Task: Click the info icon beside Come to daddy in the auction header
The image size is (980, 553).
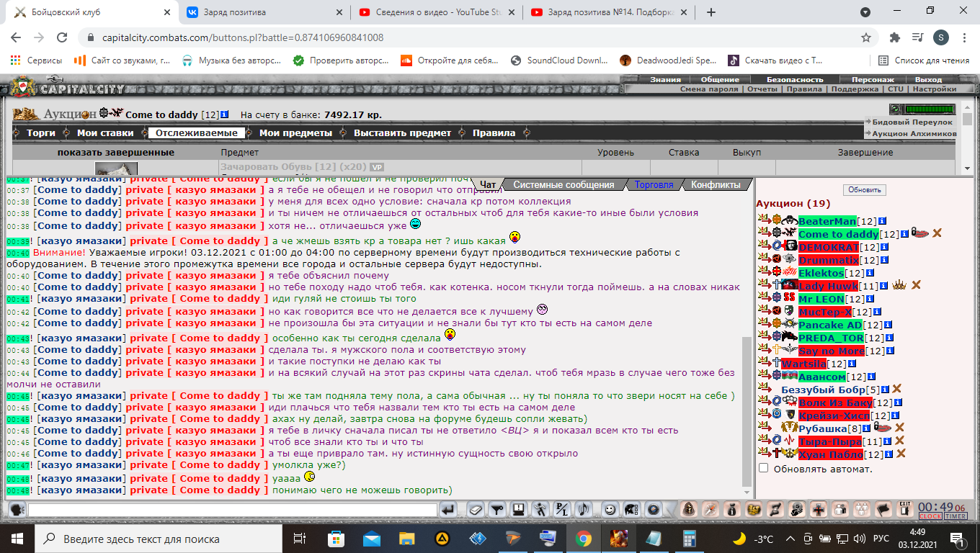Action: click(224, 114)
